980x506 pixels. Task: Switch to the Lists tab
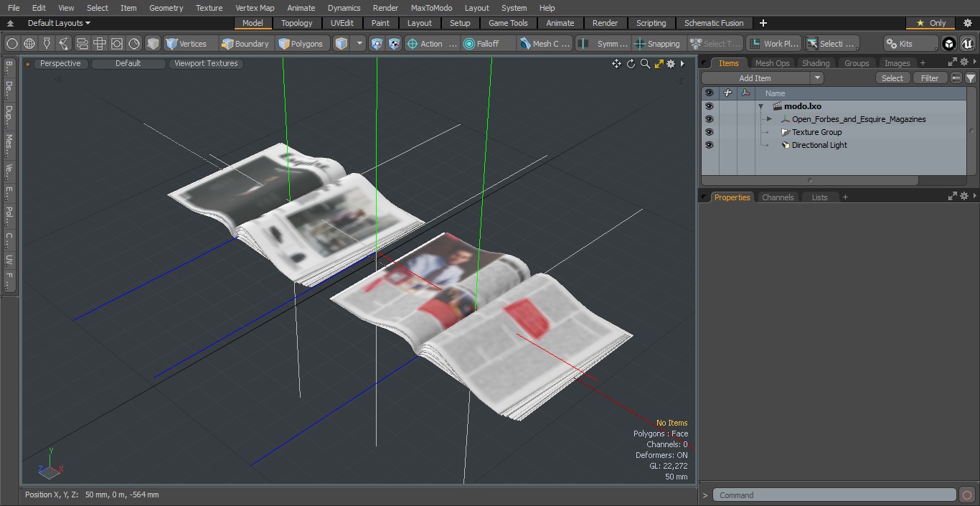(819, 197)
